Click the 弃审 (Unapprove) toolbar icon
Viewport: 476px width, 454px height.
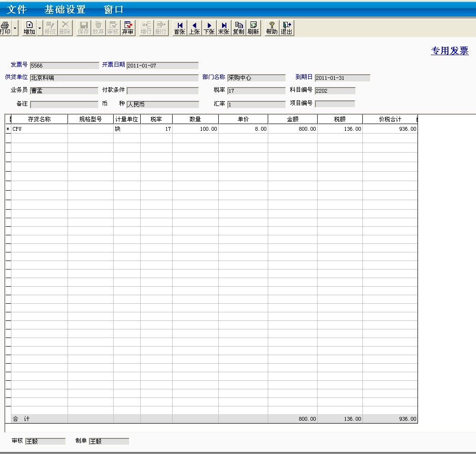tap(127, 28)
